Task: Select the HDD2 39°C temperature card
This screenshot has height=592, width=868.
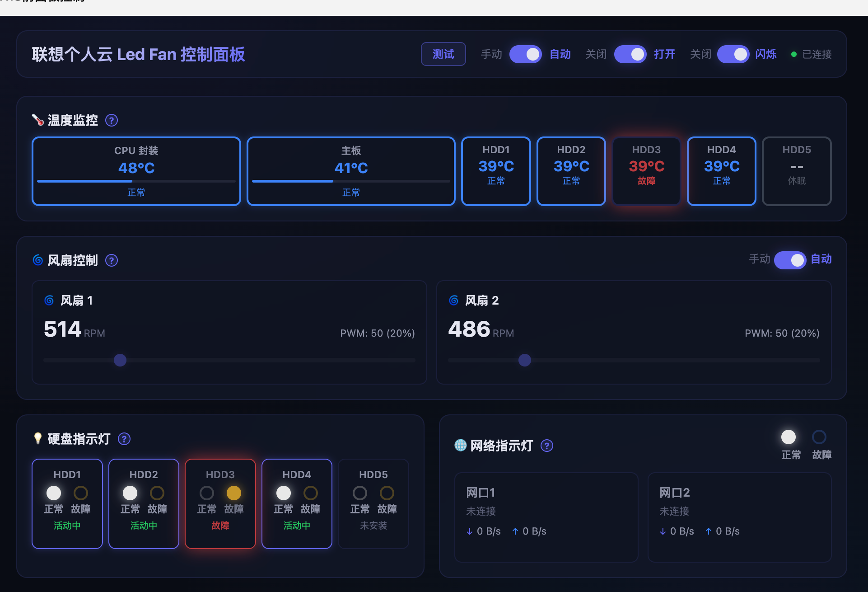Action: click(x=571, y=171)
